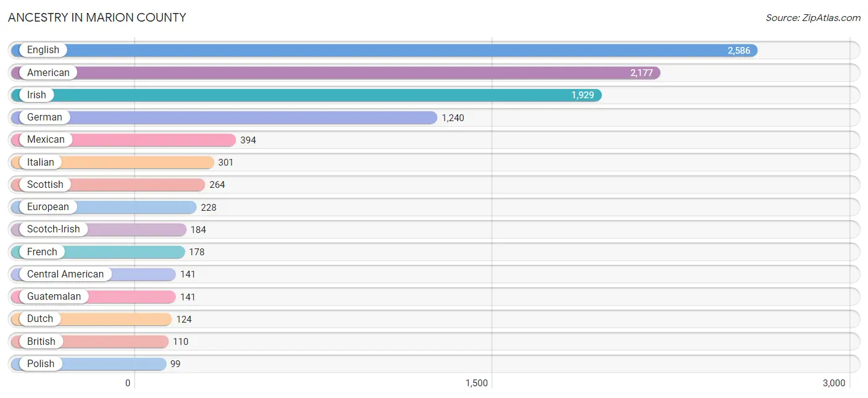Click the Central American label

tap(65, 274)
